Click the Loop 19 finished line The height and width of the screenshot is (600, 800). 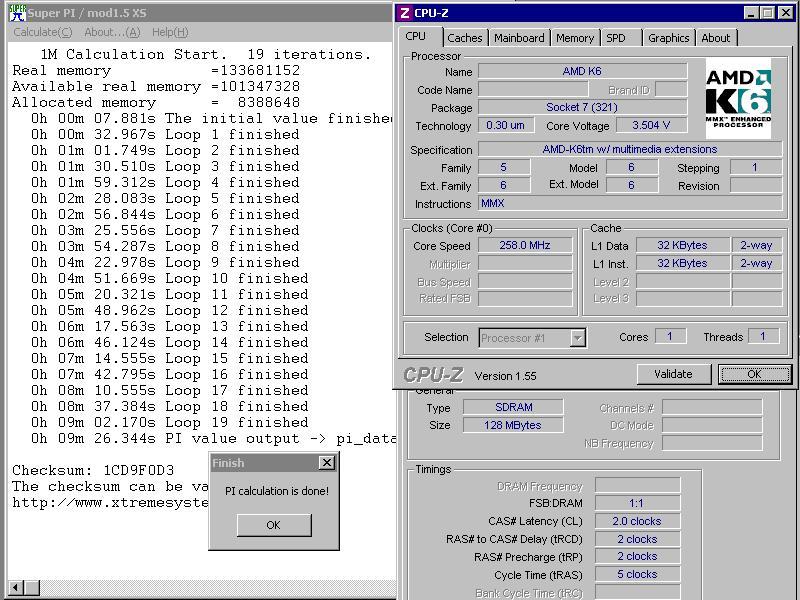coord(169,422)
